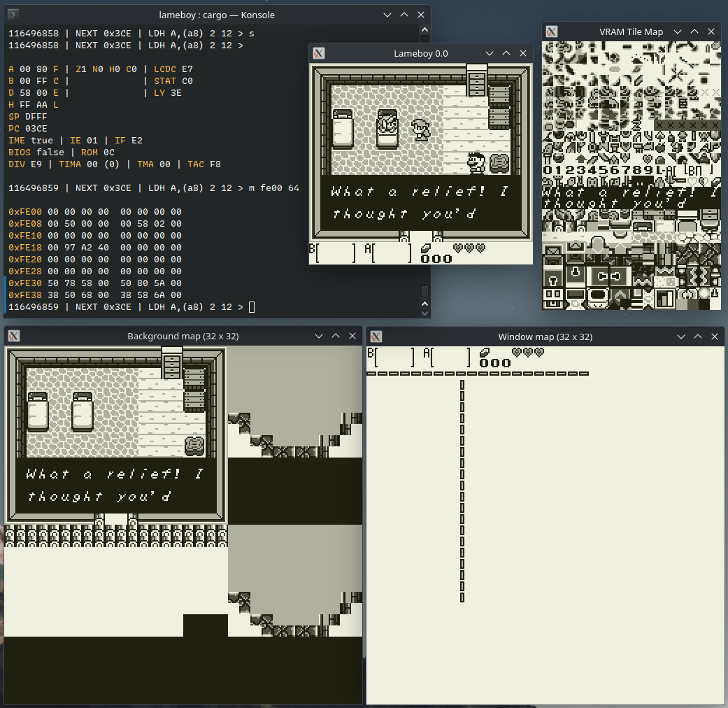Click the 0xFE38 memory address row
The image size is (728, 708).
coord(95,295)
